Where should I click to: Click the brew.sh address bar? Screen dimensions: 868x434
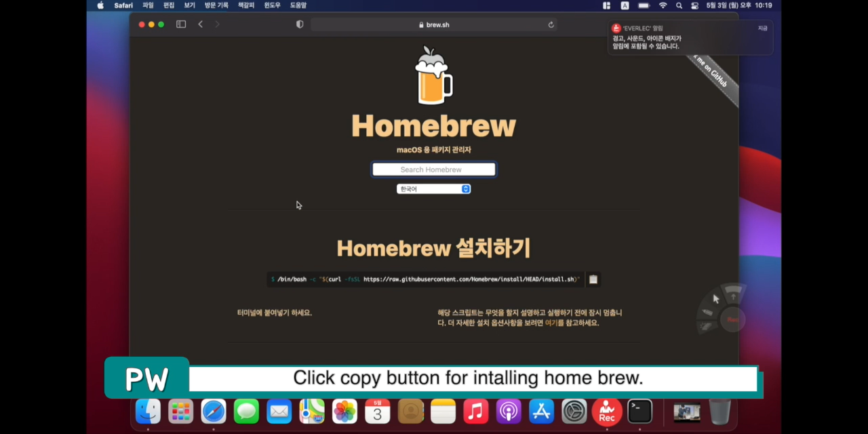click(434, 24)
